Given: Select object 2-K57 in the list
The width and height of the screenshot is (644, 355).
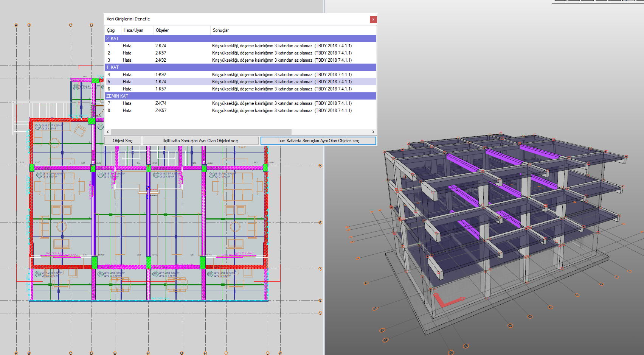Looking at the screenshot, I should coord(160,53).
